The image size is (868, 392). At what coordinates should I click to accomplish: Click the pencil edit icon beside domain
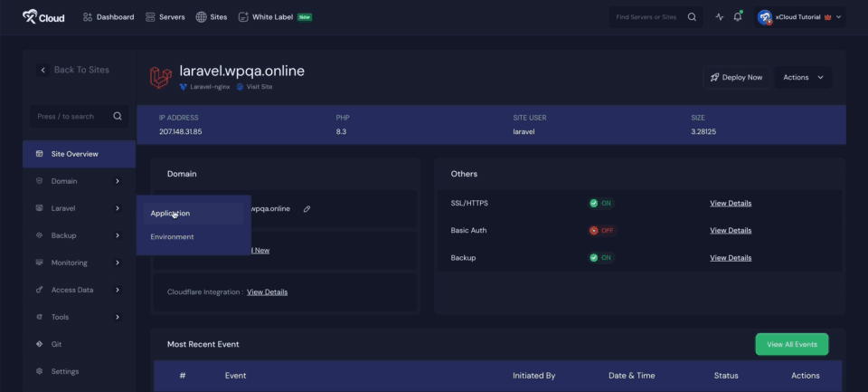(x=307, y=209)
